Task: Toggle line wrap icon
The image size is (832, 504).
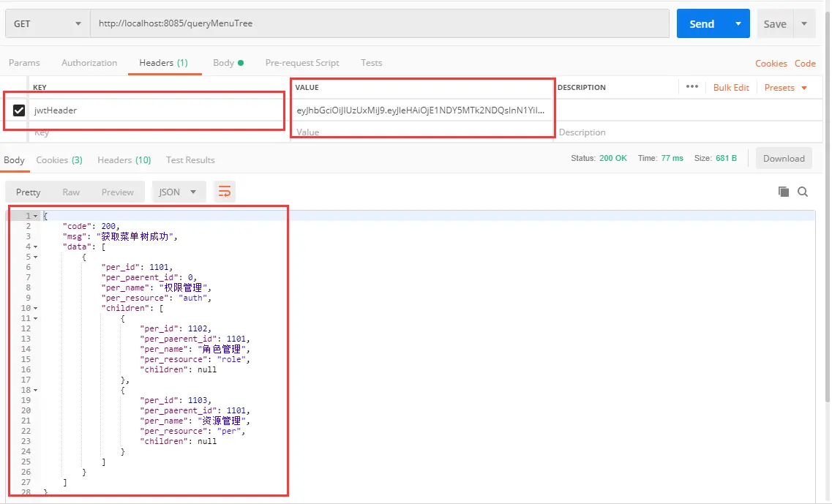Action: 225,192
